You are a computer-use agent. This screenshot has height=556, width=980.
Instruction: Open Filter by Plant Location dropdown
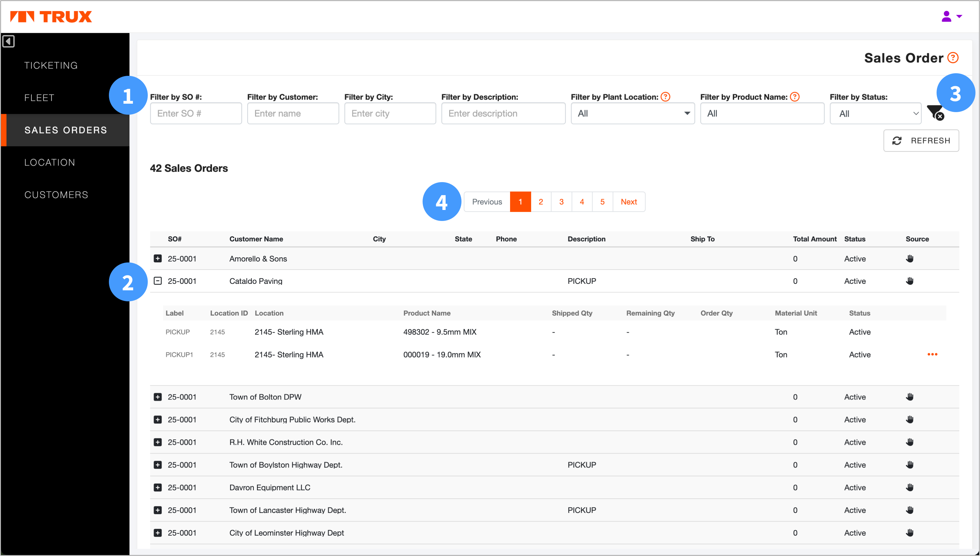click(x=633, y=113)
